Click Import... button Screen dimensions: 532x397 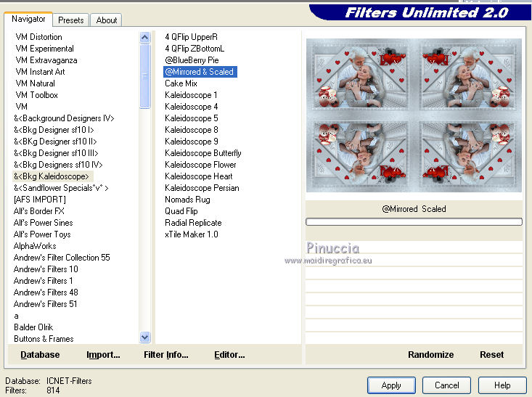click(x=103, y=355)
